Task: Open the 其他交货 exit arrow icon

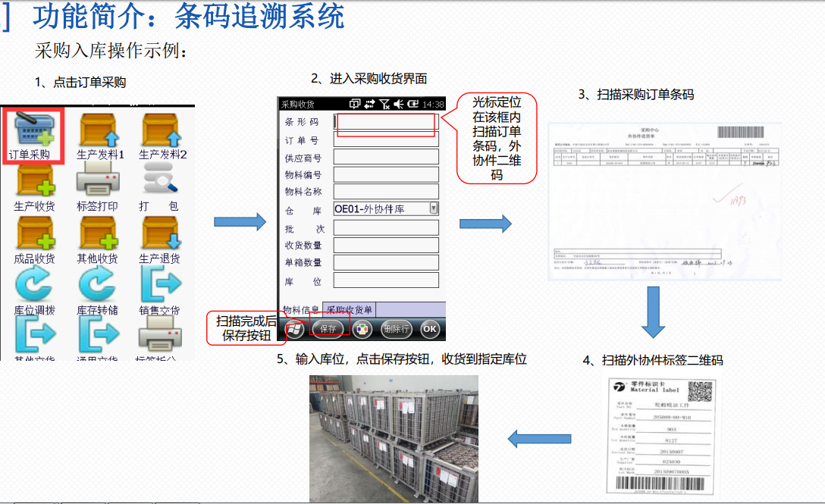Action: pyautogui.click(x=35, y=334)
